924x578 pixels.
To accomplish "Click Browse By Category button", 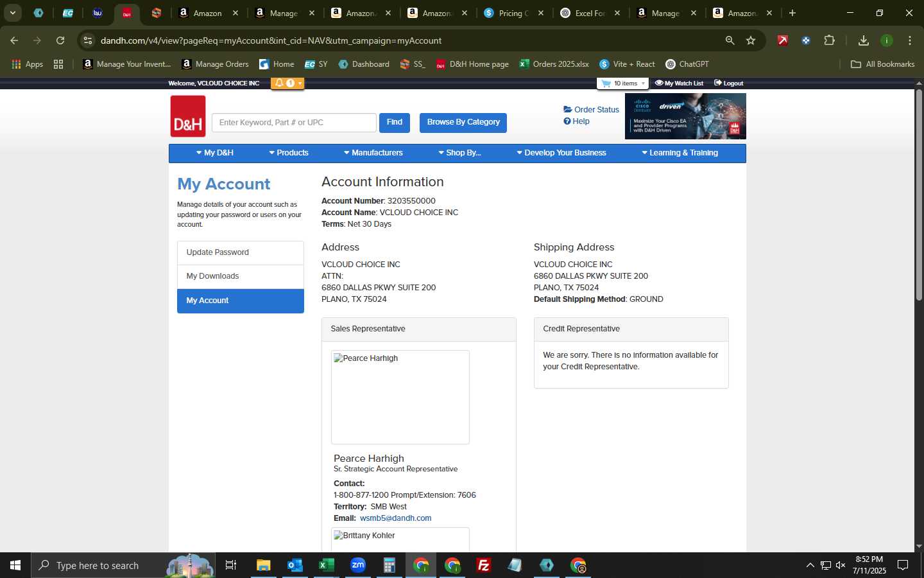I will click(463, 122).
